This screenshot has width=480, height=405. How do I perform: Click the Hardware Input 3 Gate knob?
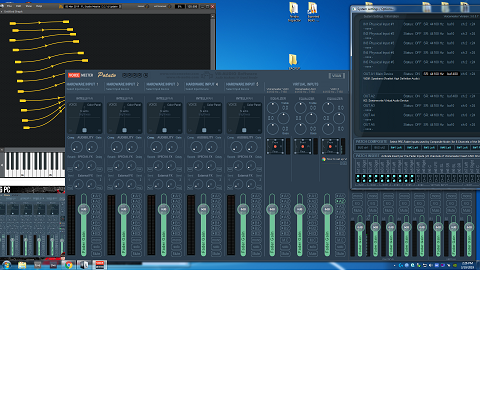coord(172,147)
